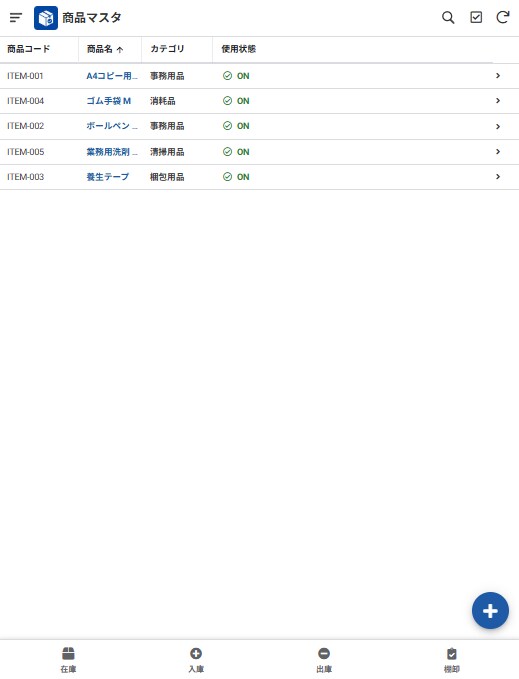Expand the ITEM-003 row chevron
The width and height of the screenshot is (519, 679).
[x=498, y=177]
